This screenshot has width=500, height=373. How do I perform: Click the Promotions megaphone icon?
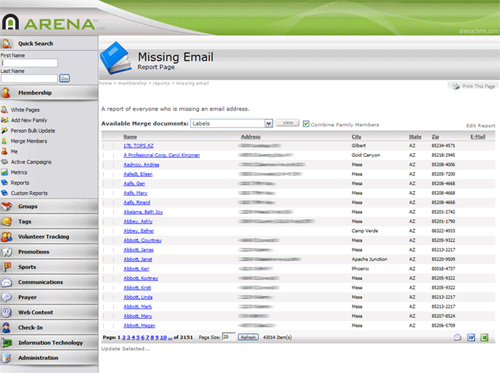tap(6, 252)
